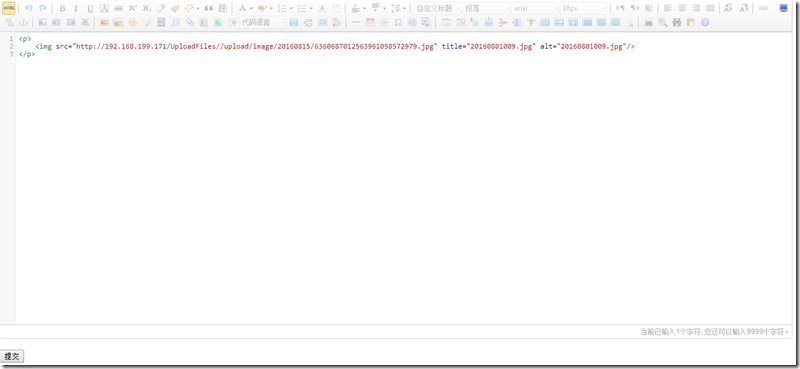Image resolution: width=800 pixels, height=369 pixels.
Task: Toggle italic formatting
Action: pos(76,8)
